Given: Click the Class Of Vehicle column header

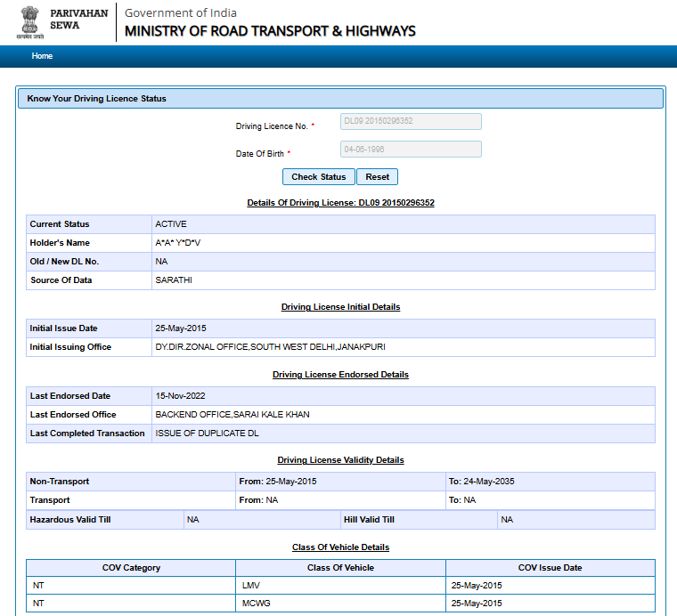Looking at the screenshot, I should tap(340, 568).
